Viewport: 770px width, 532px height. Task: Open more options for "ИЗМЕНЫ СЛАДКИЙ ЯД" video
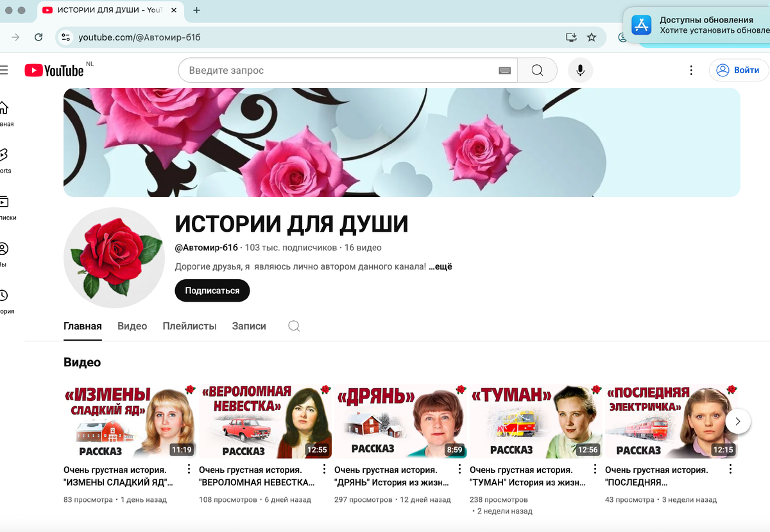pos(189,470)
